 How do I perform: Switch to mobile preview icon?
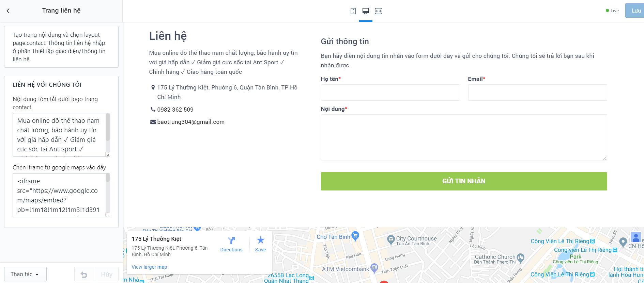coord(353,11)
